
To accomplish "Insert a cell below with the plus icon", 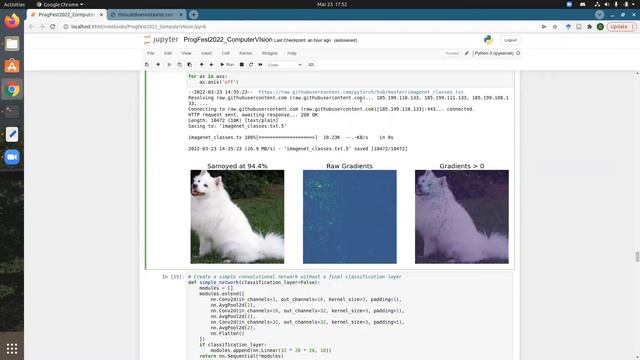I will tap(158, 64).
